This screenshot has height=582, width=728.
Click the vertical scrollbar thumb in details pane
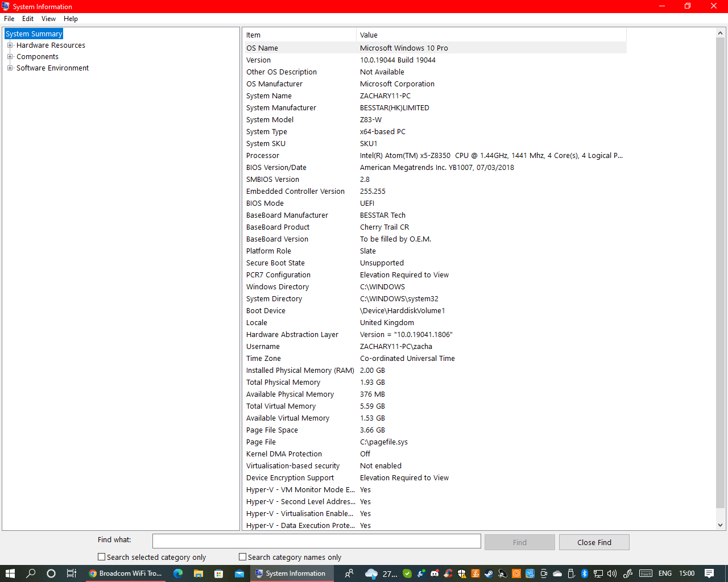pos(721,273)
